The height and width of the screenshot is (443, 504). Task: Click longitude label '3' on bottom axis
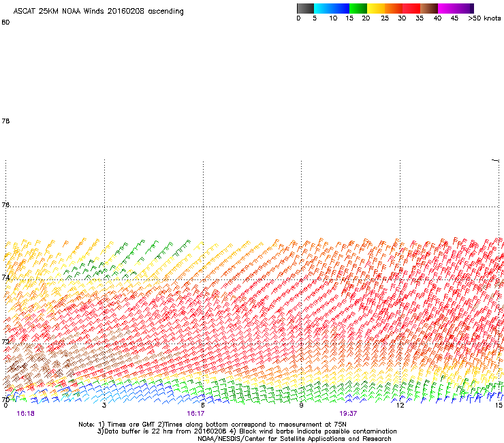click(x=104, y=405)
